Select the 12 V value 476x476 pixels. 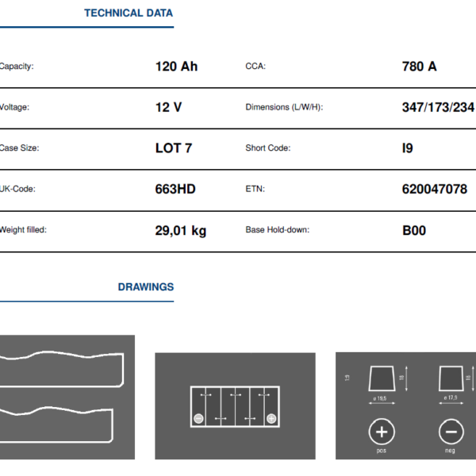click(x=168, y=107)
